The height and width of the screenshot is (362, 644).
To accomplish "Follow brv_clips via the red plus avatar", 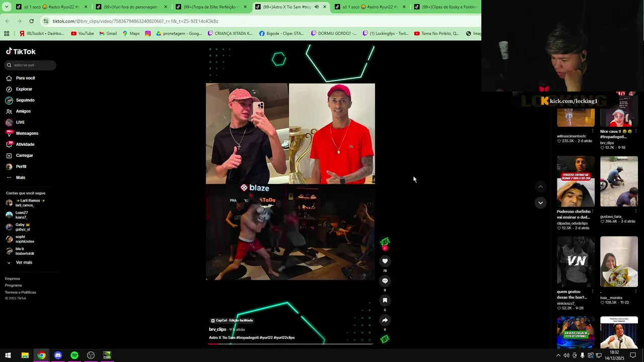I will (x=385, y=248).
